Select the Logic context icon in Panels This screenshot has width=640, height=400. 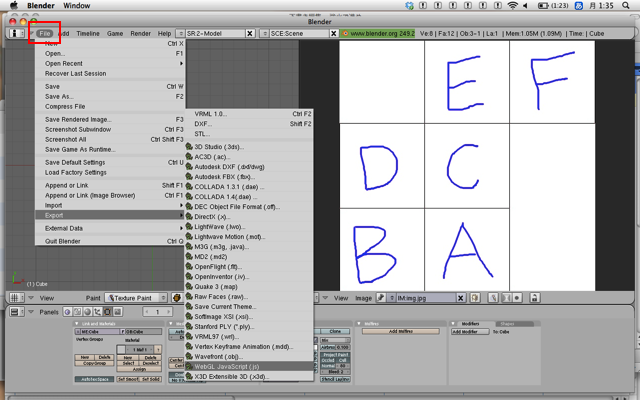click(67, 312)
